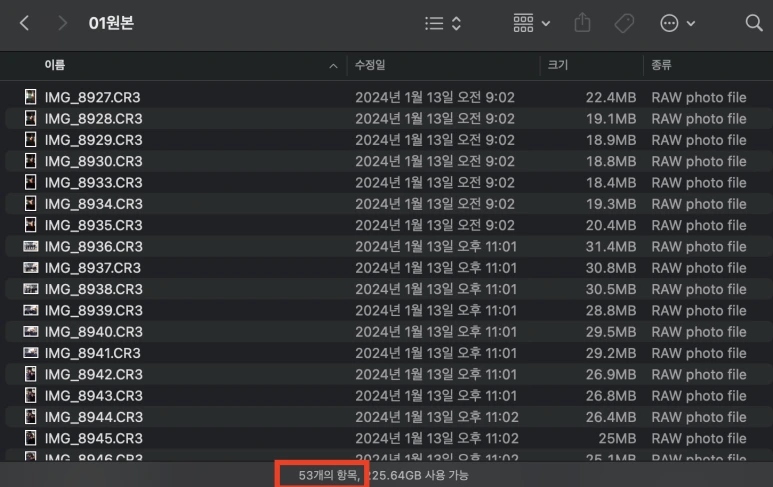Screen dimensions: 773x487
Task: Select file IMG_8934.CR3
Action: click(x=94, y=204)
